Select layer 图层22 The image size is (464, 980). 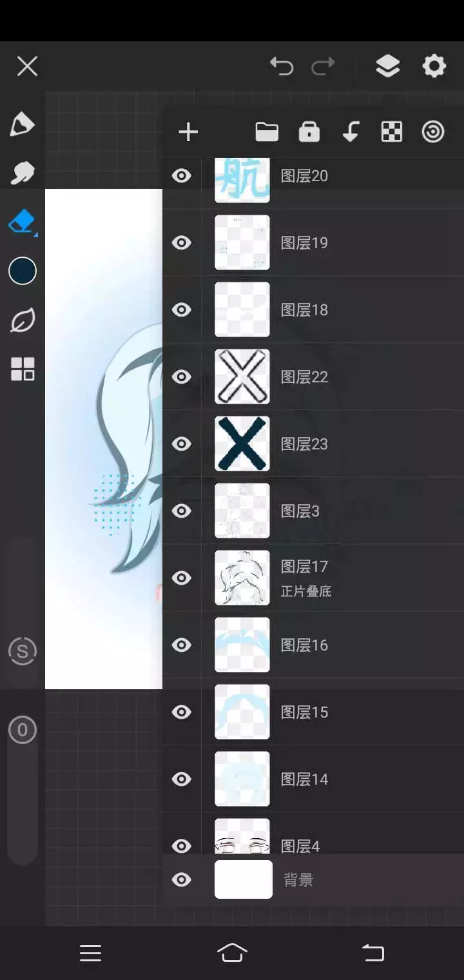click(x=313, y=377)
